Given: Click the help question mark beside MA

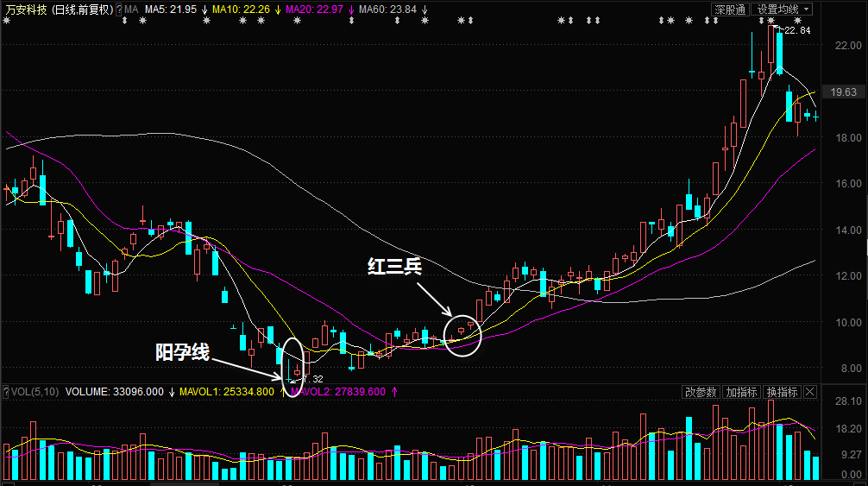Looking at the screenshot, I should pos(118,9).
